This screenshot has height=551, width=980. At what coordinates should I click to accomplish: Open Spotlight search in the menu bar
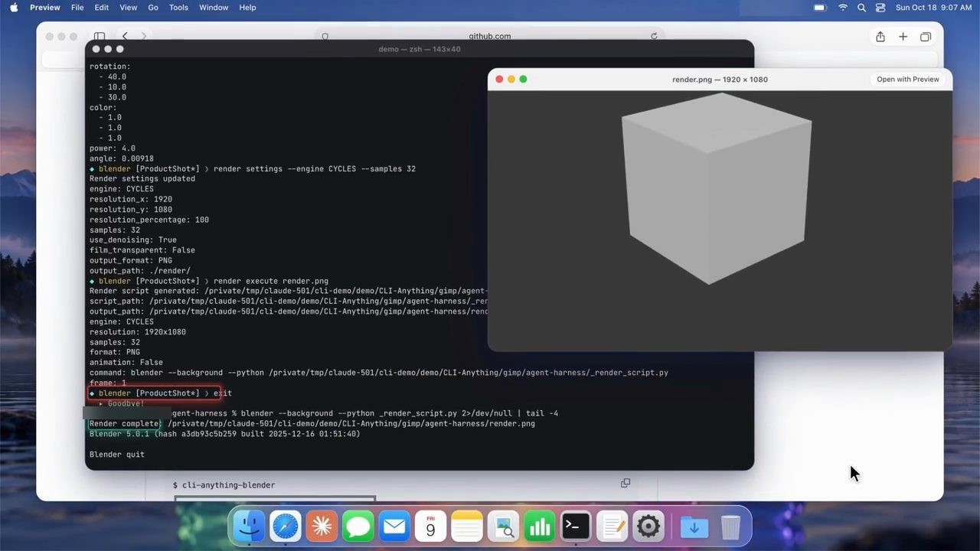(x=861, y=8)
